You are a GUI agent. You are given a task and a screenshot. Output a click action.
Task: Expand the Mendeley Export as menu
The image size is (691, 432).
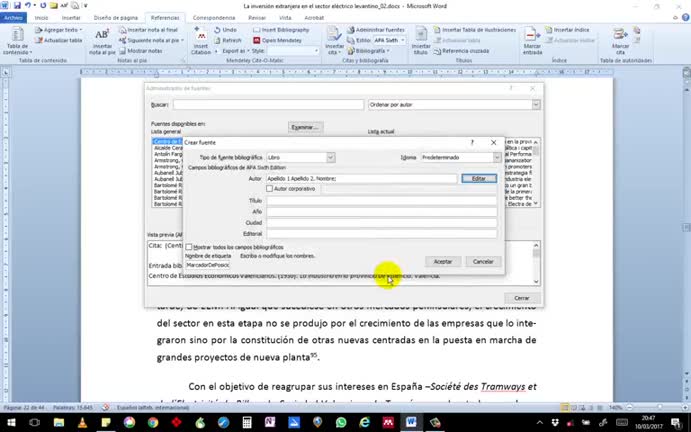tap(236, 51)
